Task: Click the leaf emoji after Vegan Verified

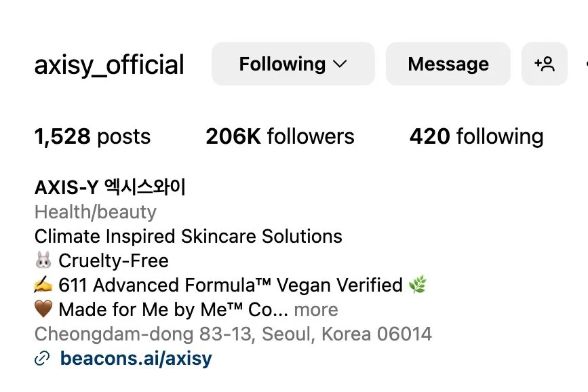Action: point(418,284)
